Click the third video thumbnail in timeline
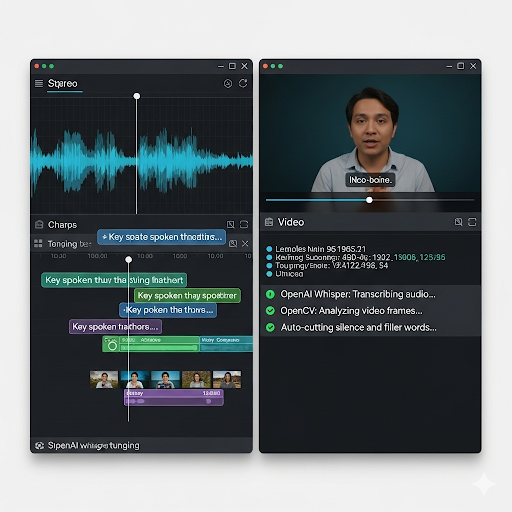The height and width of the screenshot is (512, 512). pos(166,380)
